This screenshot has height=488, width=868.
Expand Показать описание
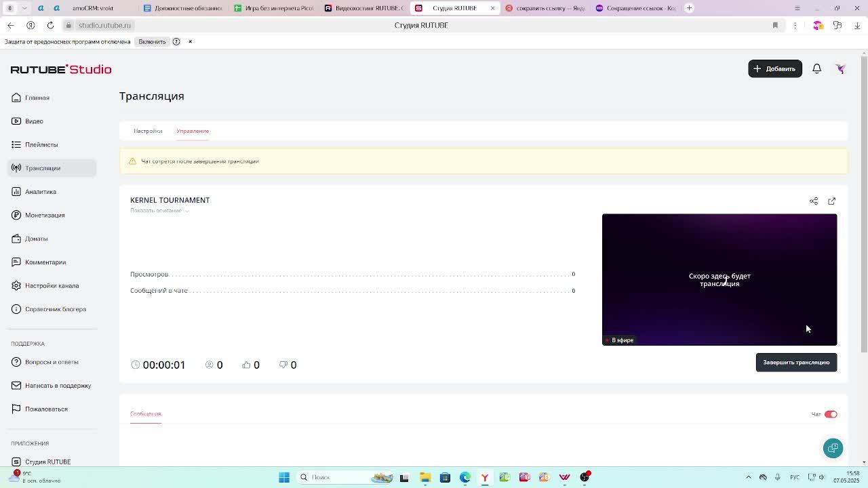coord(159,211)
